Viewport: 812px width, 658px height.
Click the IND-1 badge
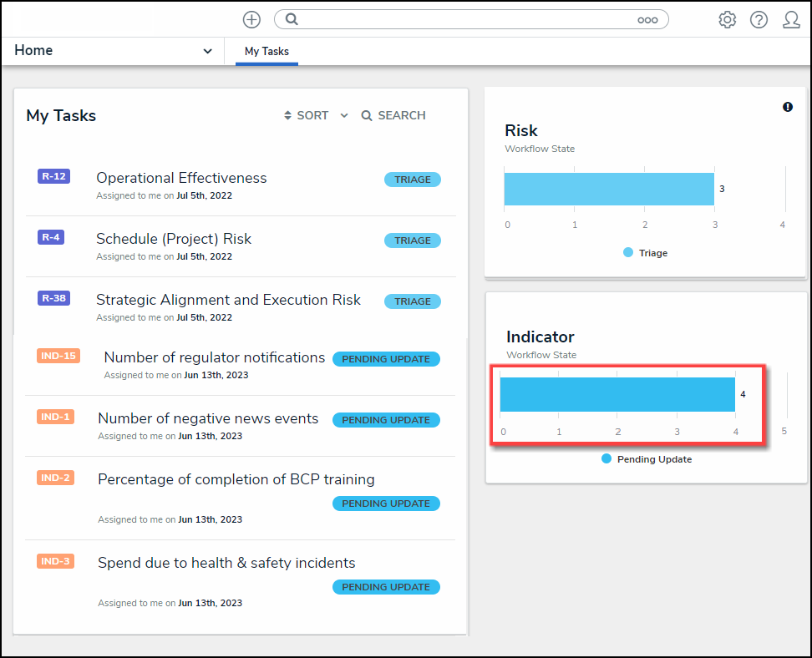[x=55, y=417]
